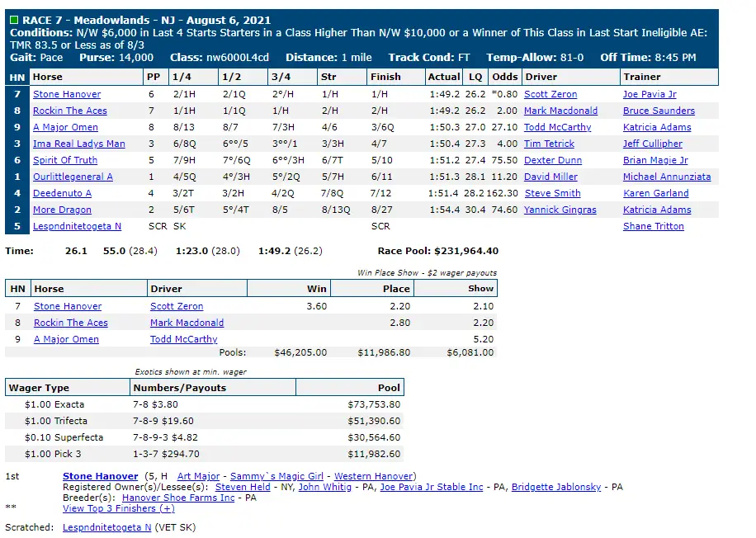Screen dimensions: 756x538
Task: Open the sire Art Major link
Action: tap(198, 476)
